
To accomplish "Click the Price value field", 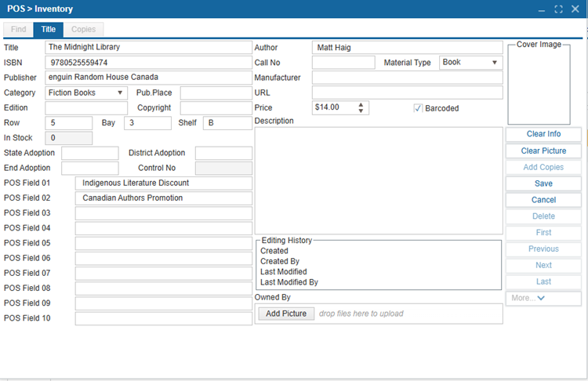I will 335,107.
